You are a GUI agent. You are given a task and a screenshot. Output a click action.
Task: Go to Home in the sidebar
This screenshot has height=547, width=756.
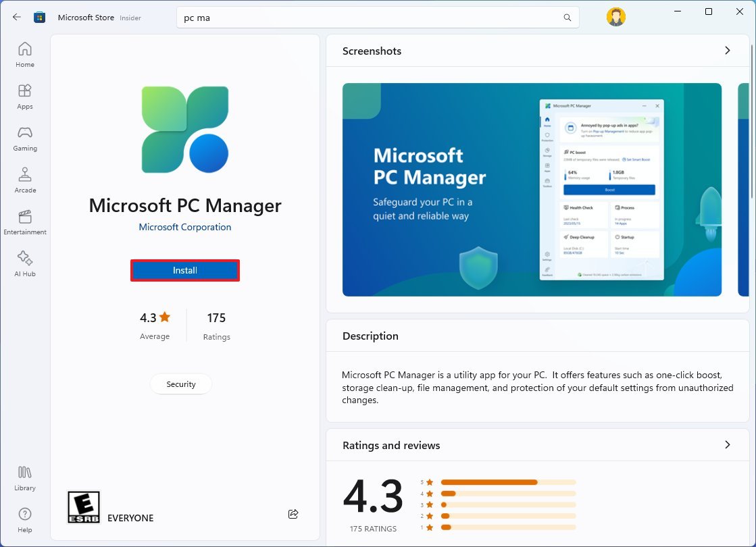[24, 55]
